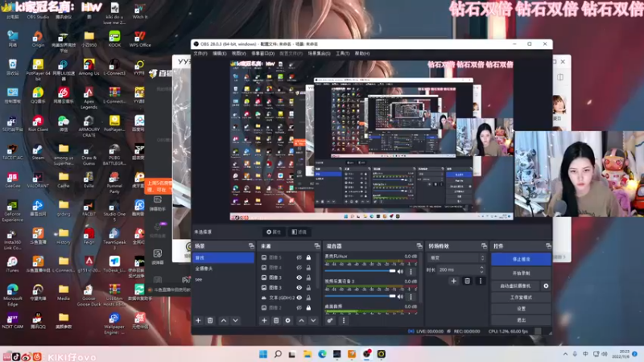Move scene down in scenes list

click(x=235, y=320)
